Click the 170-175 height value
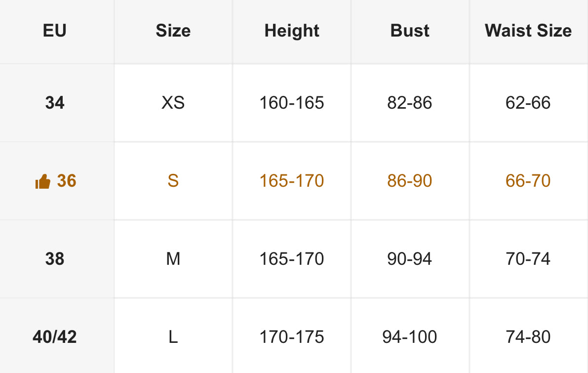588x373 pixels. pos(292,337)
